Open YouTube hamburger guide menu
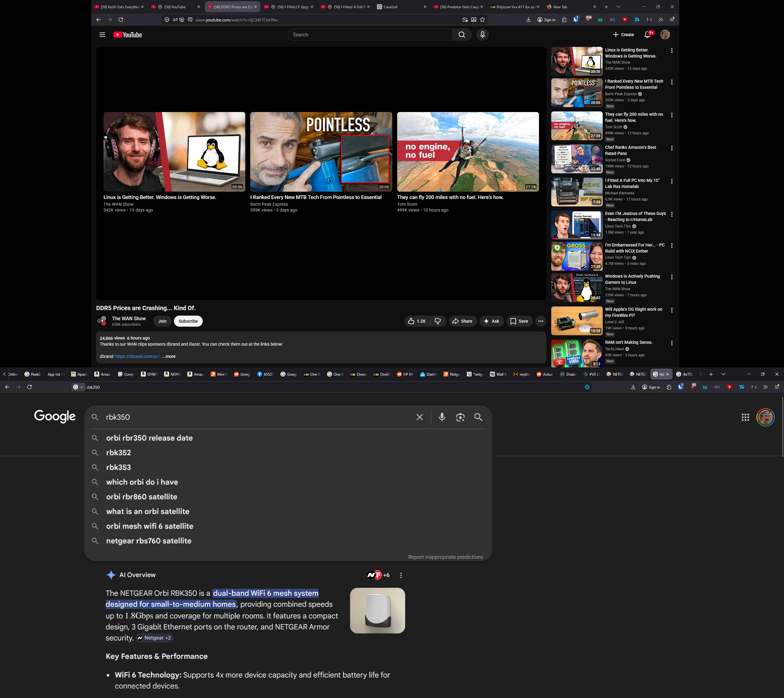Viewport: 784px width, 698px height. [x=102, y=35]
